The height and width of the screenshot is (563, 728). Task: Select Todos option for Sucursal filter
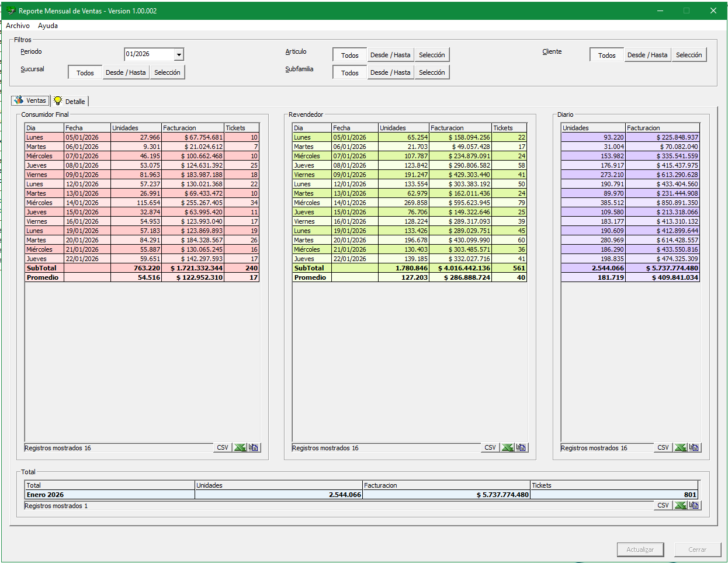(x=85, y=72)
